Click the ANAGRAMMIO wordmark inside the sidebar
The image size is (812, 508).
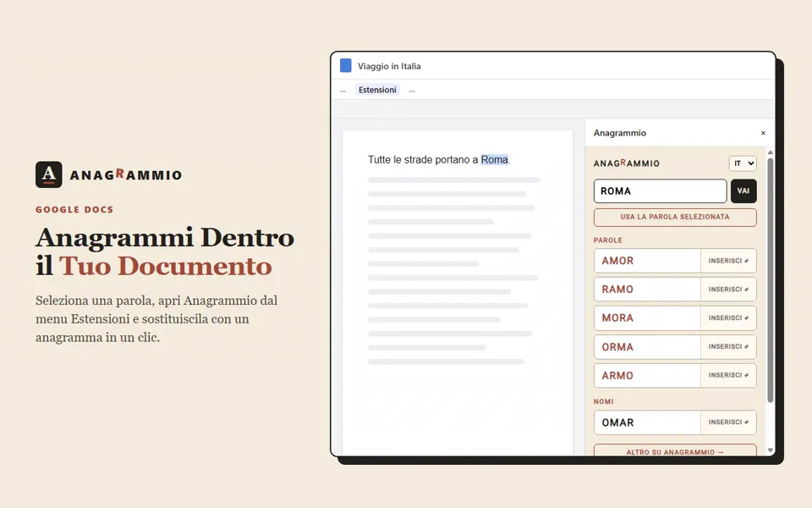click(627, 163)
